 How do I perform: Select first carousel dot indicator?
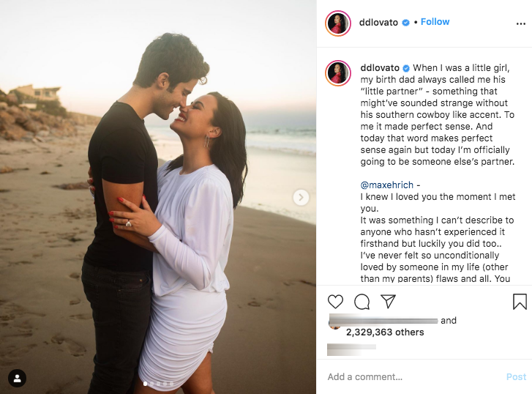point(146,384)
